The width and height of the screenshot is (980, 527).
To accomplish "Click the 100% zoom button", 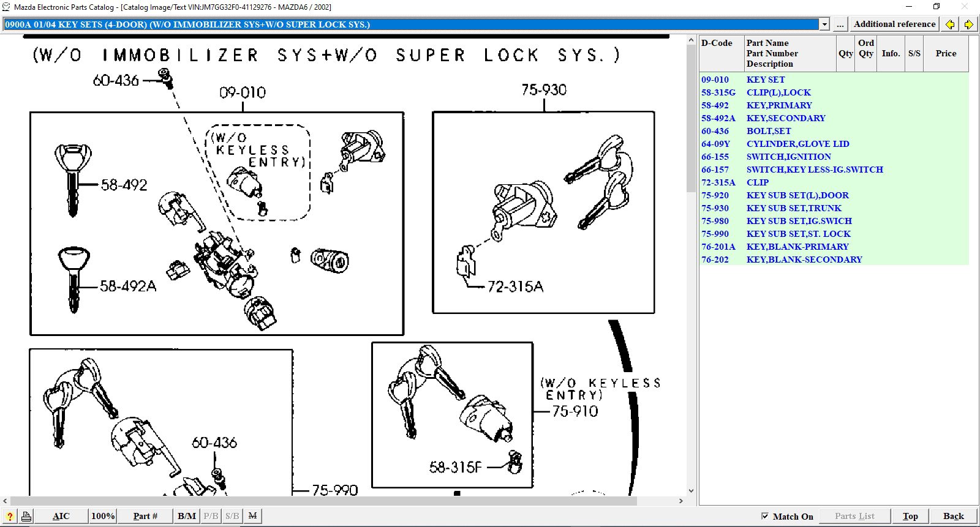I will [x=103, y=516].
